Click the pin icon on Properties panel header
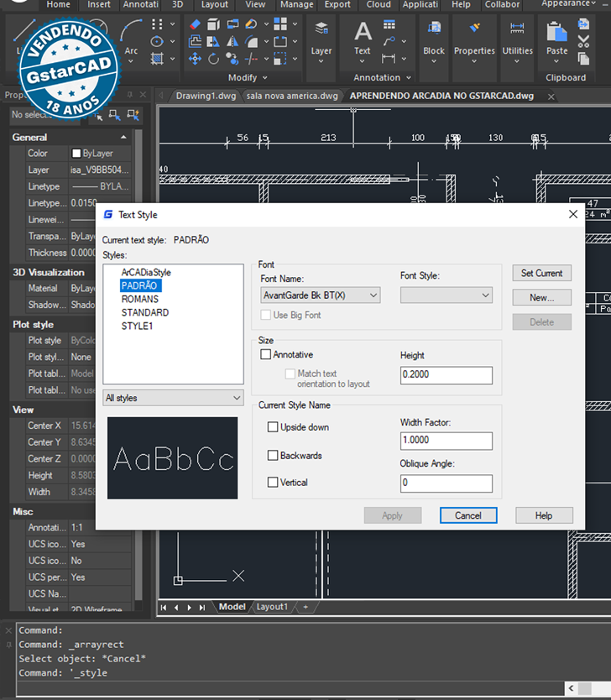Image resolution: width=611 pixels, height=700 pixels. click(x=130, y=95)
